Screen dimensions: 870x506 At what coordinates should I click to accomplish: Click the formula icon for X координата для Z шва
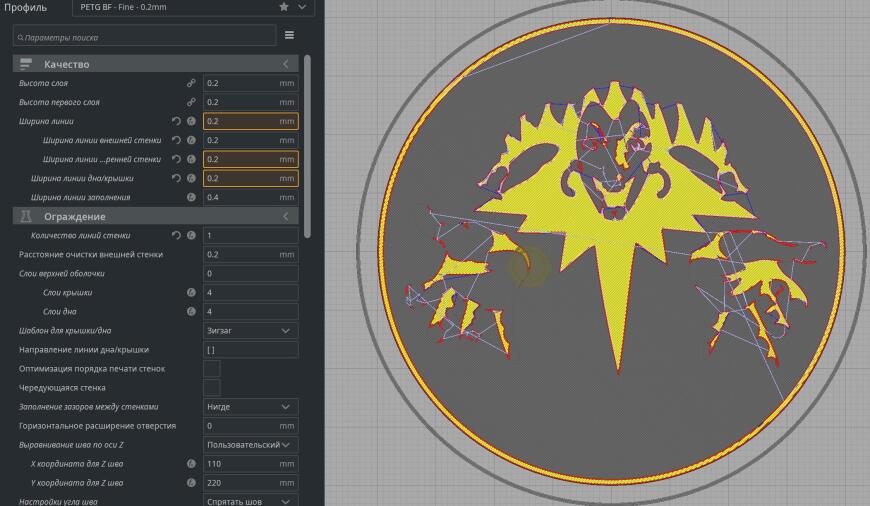point(191,464)
